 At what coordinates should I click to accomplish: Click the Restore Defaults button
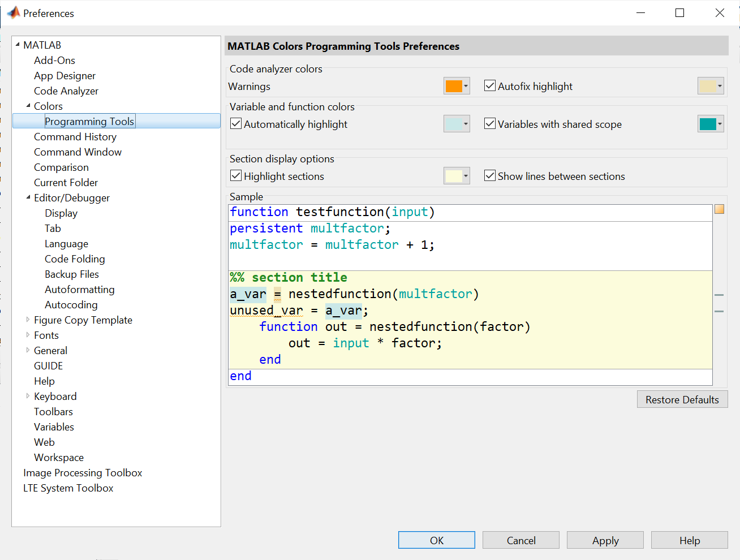pyautogui.click(x=682, y=399)
